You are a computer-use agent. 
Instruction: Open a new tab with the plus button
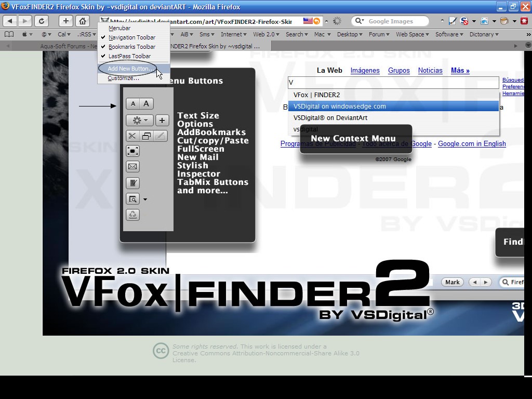pos(66,21)
